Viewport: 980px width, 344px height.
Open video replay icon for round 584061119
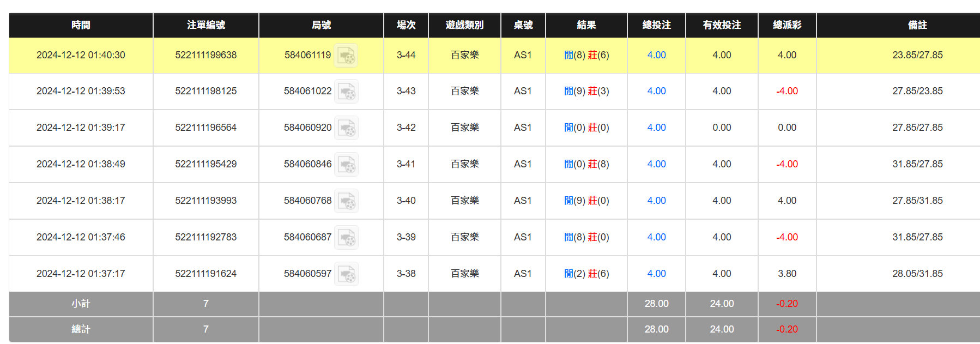point(346,56)
